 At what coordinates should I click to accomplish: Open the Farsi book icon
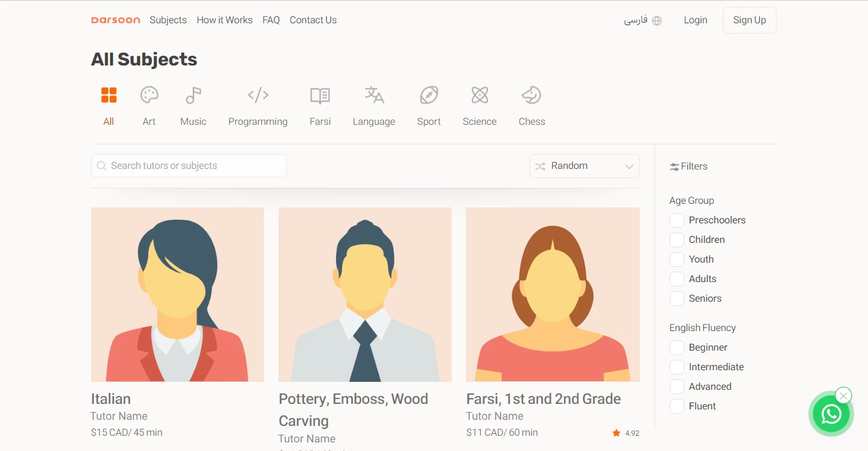coord(320,95)
